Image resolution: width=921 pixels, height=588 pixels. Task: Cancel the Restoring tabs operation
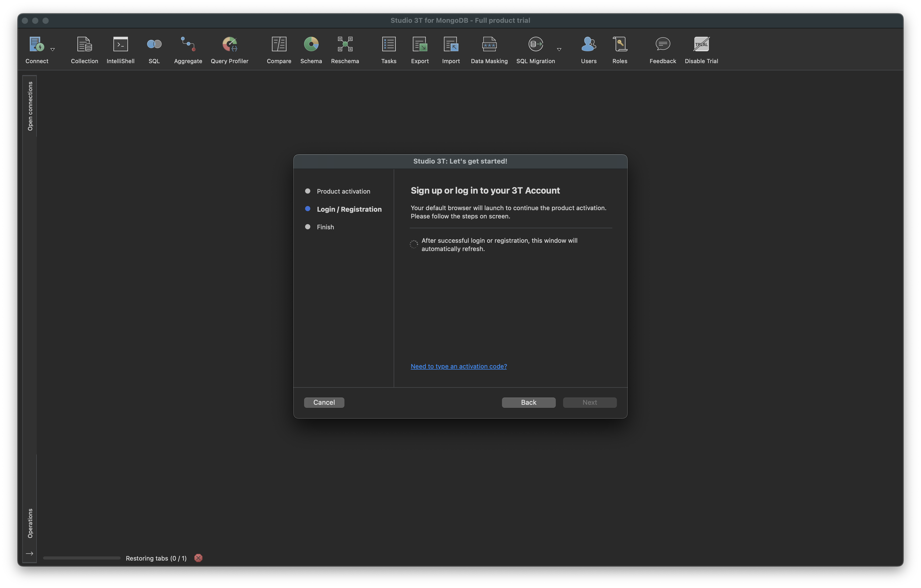click(x=198, y=558)
